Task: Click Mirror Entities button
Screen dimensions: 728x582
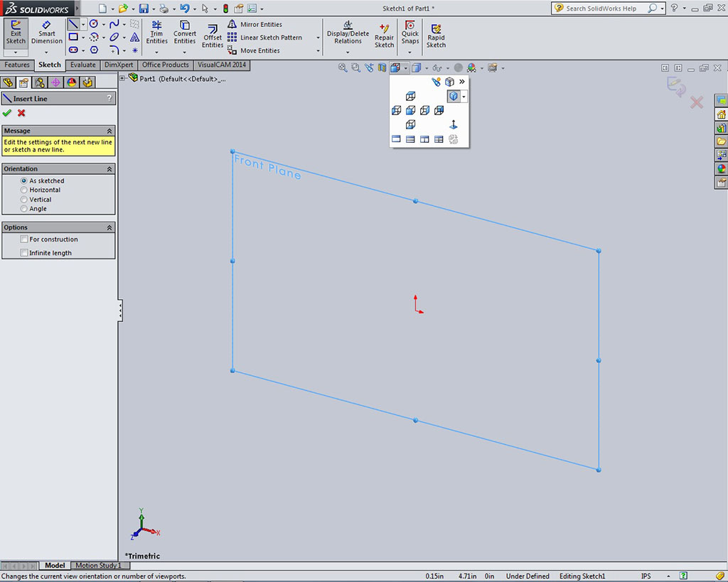Action: 255,24
